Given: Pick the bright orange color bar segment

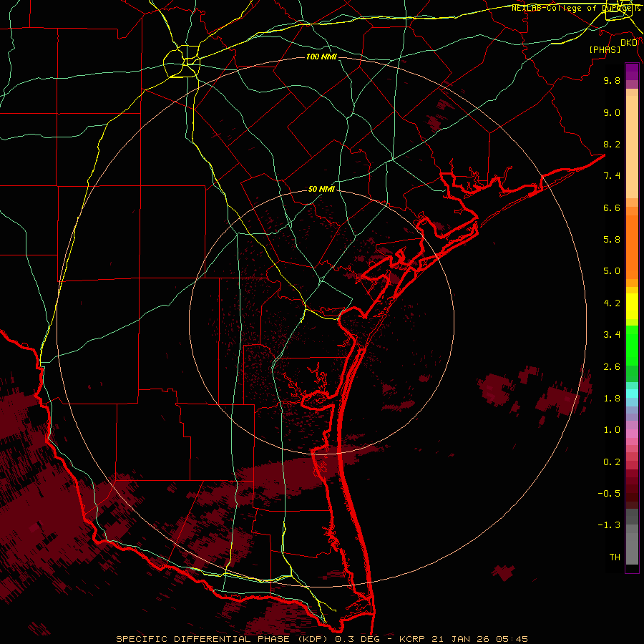Looking at the screenshot, I should pos(632,247).
